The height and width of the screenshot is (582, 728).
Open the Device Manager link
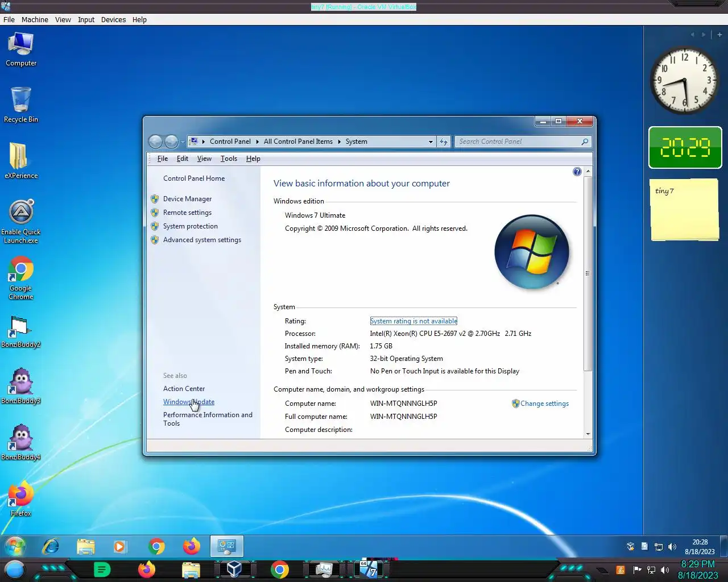pos(187,199)
